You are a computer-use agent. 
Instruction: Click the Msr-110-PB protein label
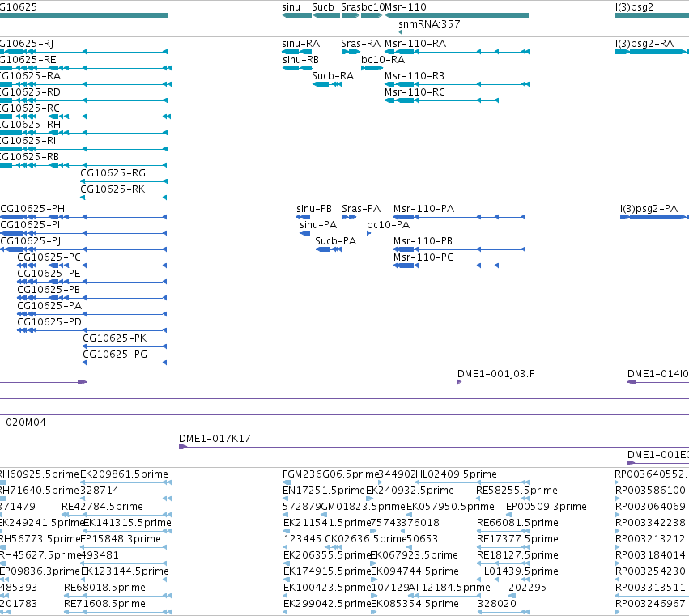coord(423,241)
